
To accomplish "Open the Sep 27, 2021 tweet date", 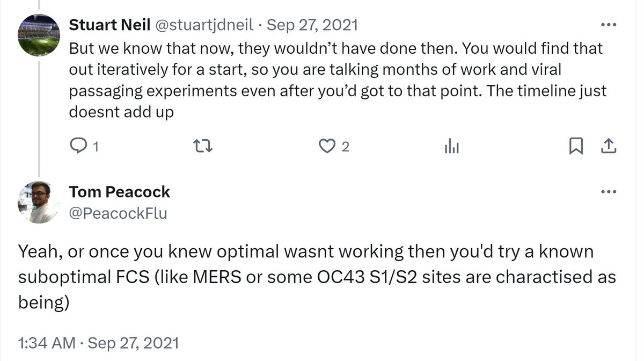I will (x=312, y=25).
